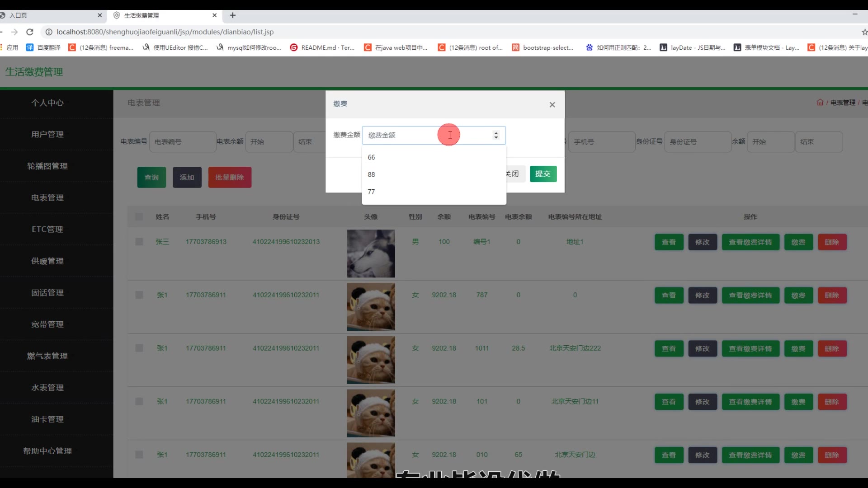
Task: Open a new browser tab with the plus icon
Action: (x=233, y=15)
